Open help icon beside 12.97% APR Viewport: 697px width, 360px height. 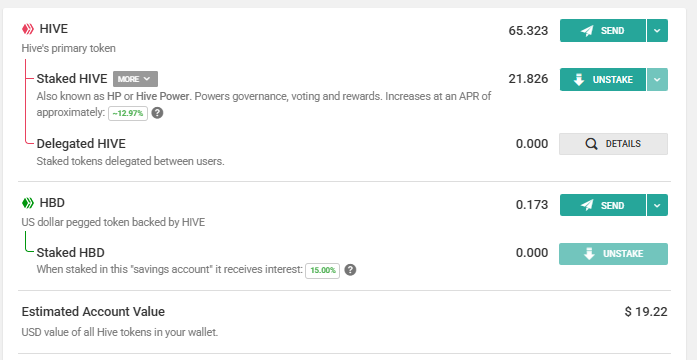click(x=157, y=113)
